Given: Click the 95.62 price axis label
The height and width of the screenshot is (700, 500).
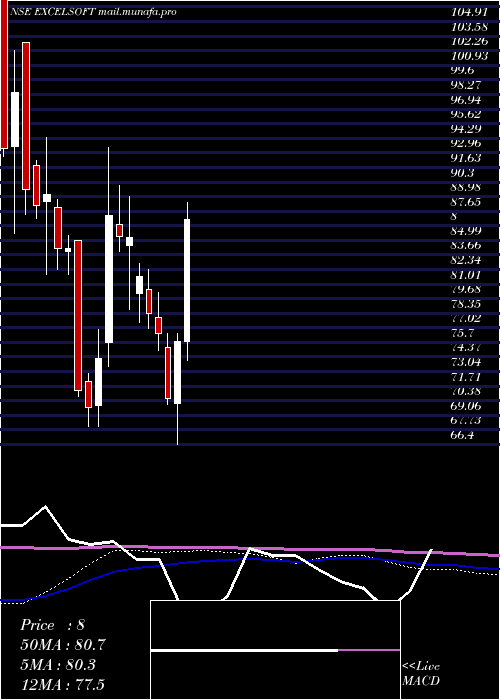Looking at the screenshot, I should 466,114.
